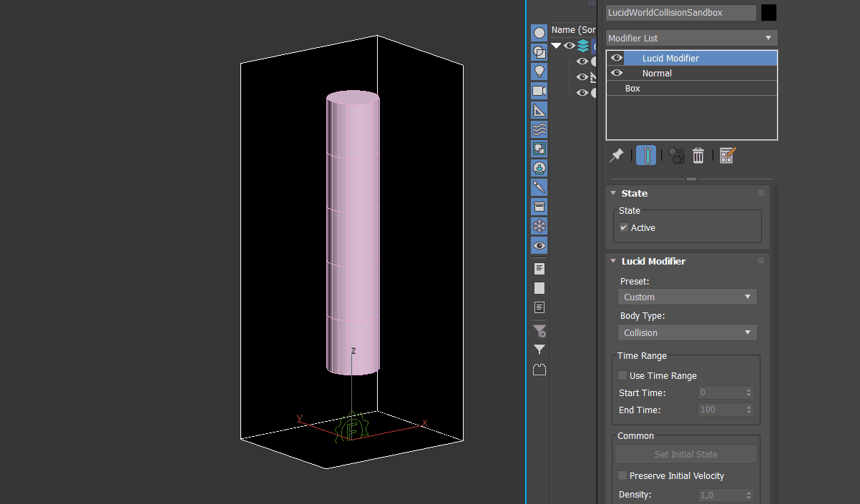The image size is (860, 504).
Task: Select Box in the modifier stack
Action: point(632,89)
